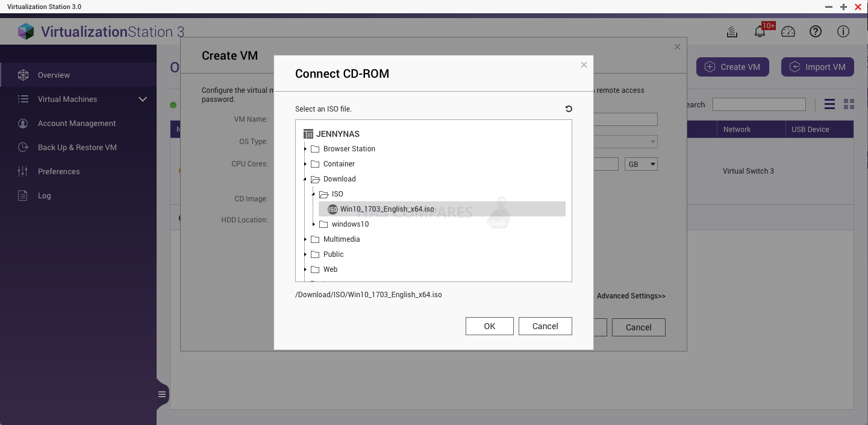Screen dimensions: 868x425
Task: Click the help question mark icon
Action: (816, 32)
